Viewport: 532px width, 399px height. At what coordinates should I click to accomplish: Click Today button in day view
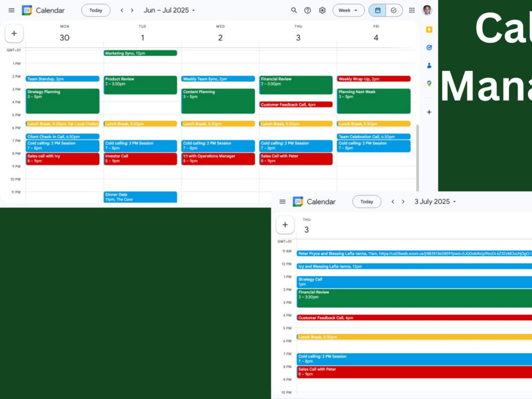[367, 202]
